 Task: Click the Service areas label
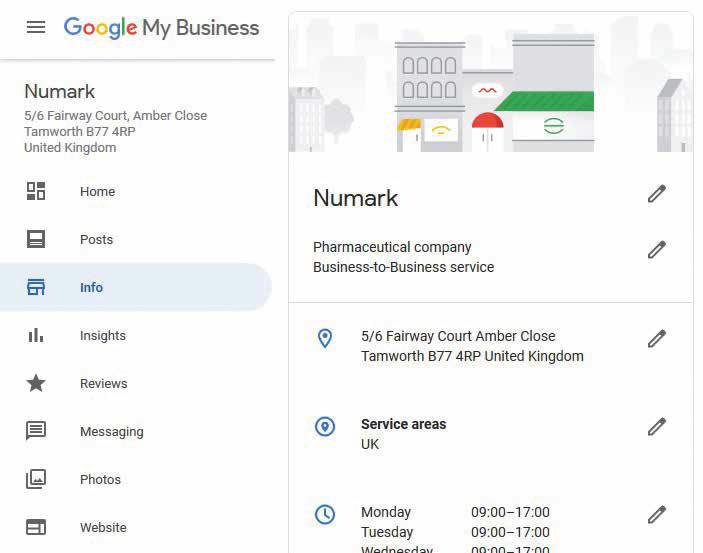[x=404, y=424]
